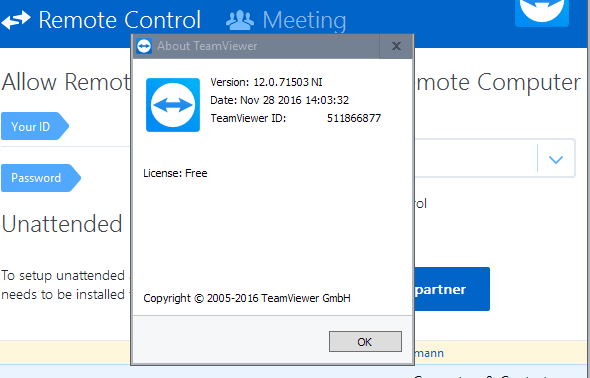The height and width of the screenshot is (378, 590).
Task: Click the Copyright TeamViewer GmbH text
Action: point(247,298)
